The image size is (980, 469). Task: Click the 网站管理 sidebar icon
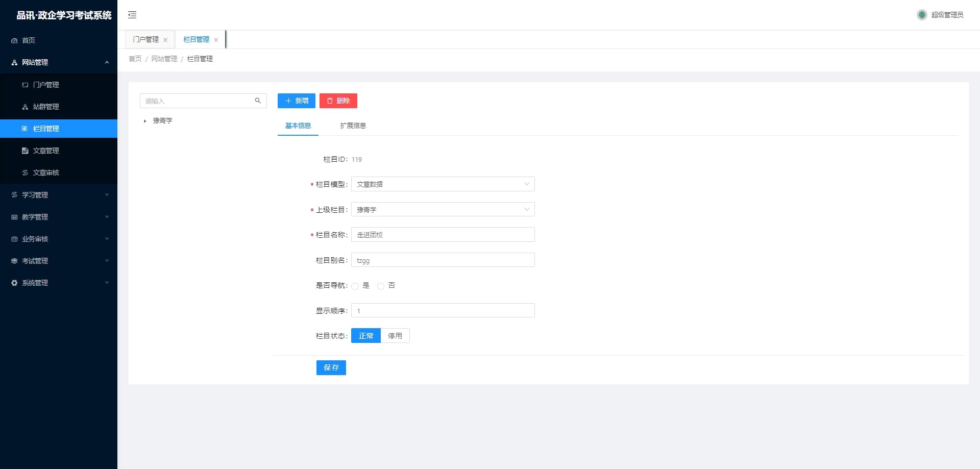pyautogui.click(x=14, y=62)
